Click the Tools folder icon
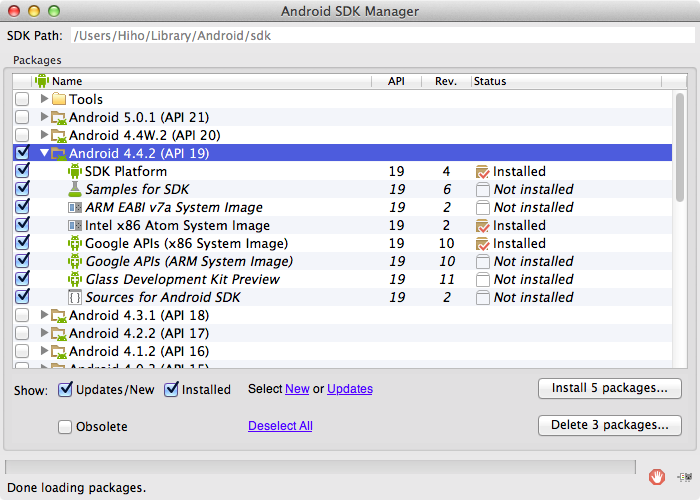 pyautogui.click(x=59, y=99)
